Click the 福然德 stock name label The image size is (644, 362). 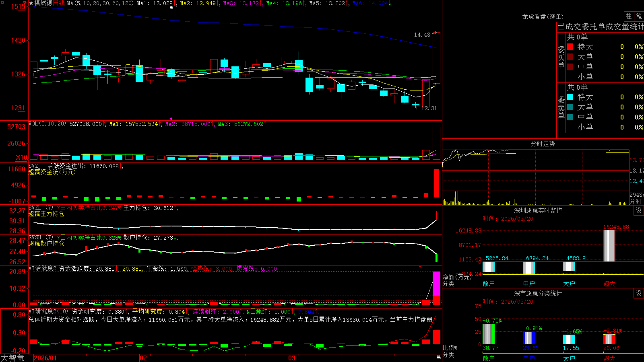click(x=43, y=3)
